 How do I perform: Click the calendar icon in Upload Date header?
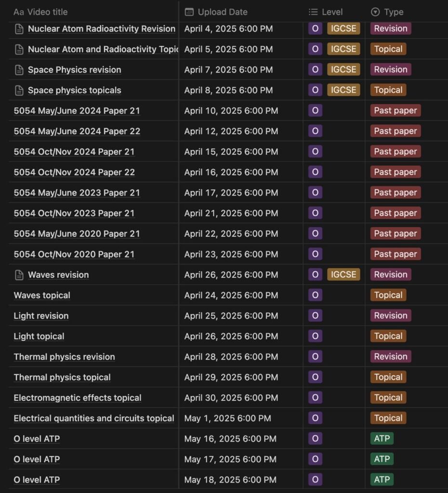coord(189,12)
